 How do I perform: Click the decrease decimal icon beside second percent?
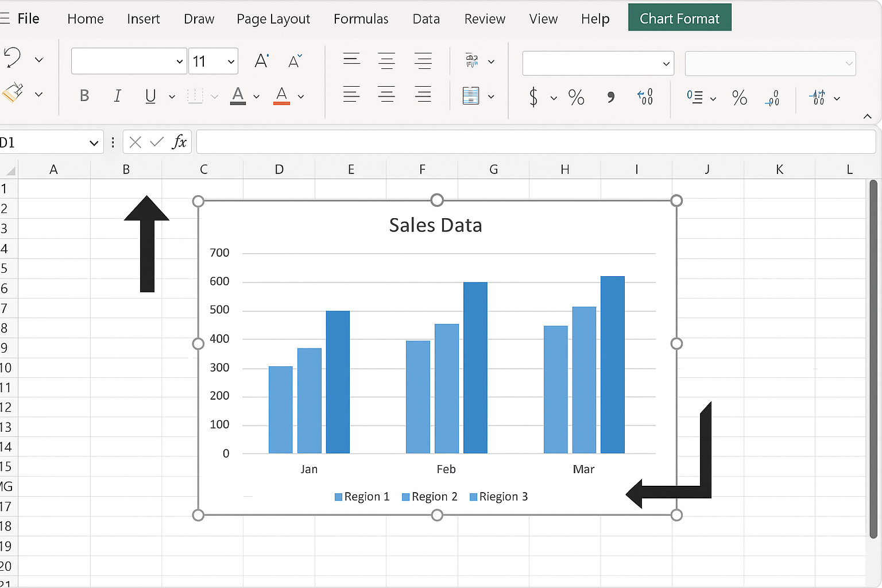point(772,98)
